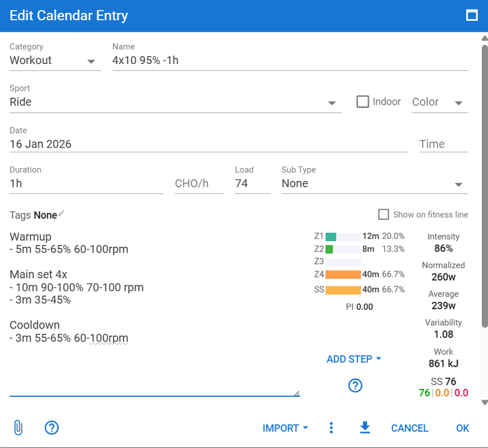The image size is (488, 448).
Task: Open the Color picker dropdown
Action: (x=458, y=102)
